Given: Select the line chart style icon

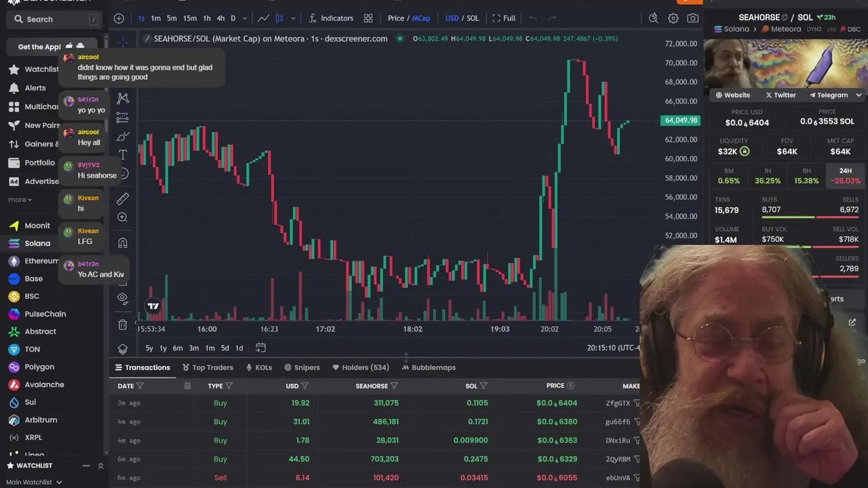Looking at the screenshot, I should 263,18.
